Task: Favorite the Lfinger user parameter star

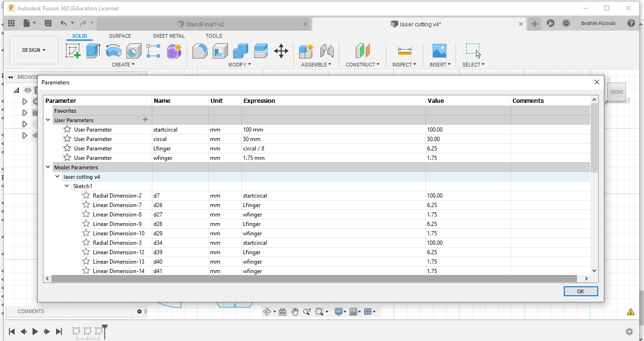Action: (x=67, y=148)
